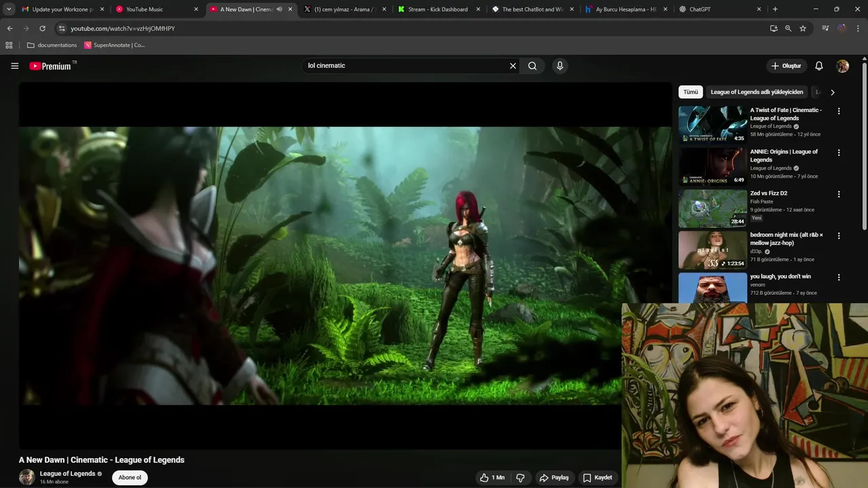The width and height of the screenshot is (868, 488).
Task: Start voice search with the microphone
Action: point(559,66)
